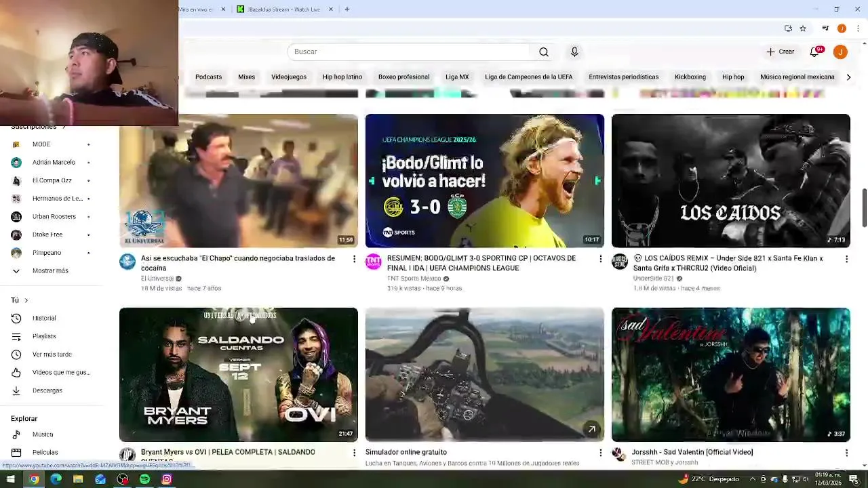This screenshot has height=488, width=868.
Task: Open Spotify from the taskbar
Action: 144,479
